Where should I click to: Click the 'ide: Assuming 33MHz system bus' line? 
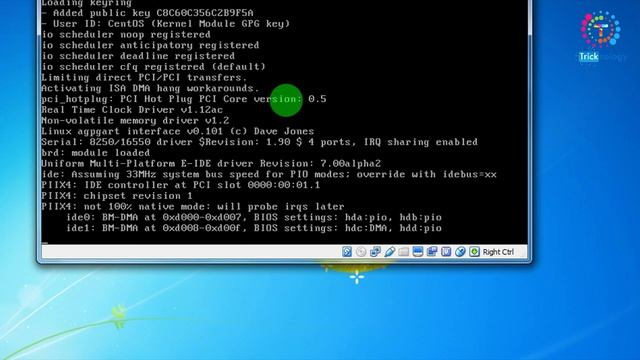(x=269, y=174)
